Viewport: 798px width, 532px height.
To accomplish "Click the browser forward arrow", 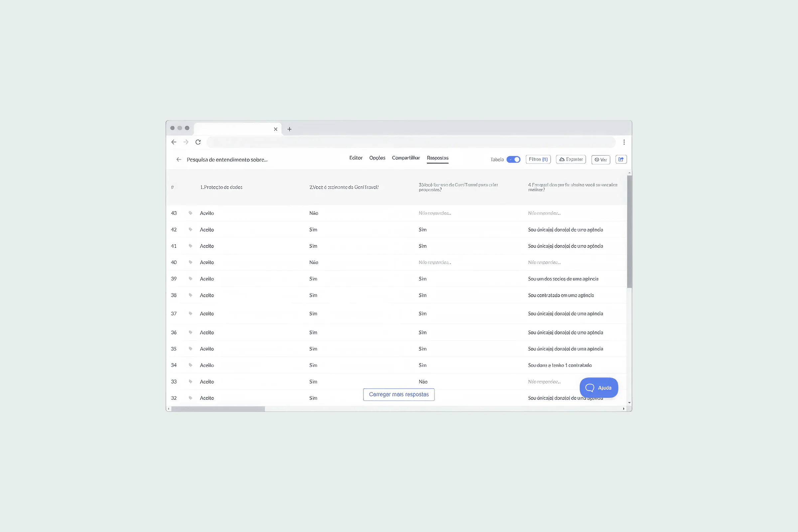I will (x=186, y=142).
